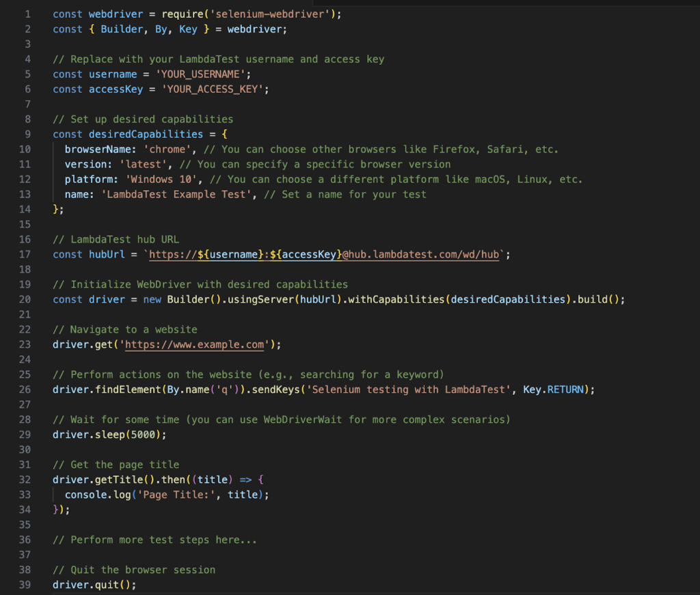Click the require function call on line 1
Image resolution: width=700 pixels, height=595 pixels.
[x=183, y=14]
